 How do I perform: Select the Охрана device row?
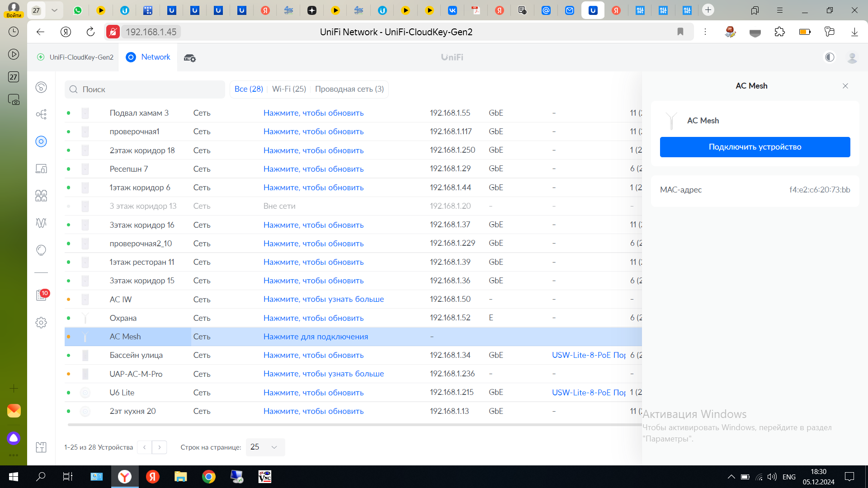(x=353, y=318)
